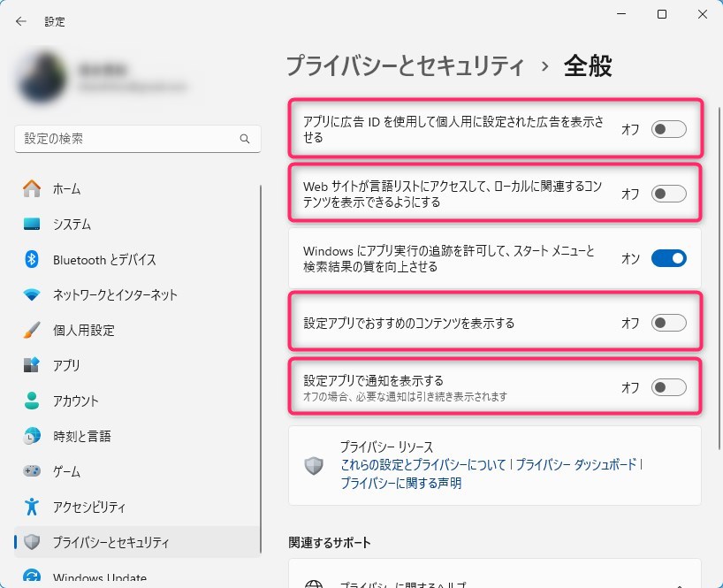Click the Accessibility figure icon

pos(32,507)
